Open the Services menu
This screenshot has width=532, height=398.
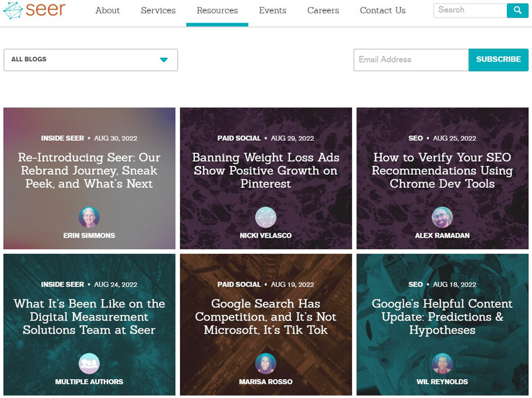158,11
